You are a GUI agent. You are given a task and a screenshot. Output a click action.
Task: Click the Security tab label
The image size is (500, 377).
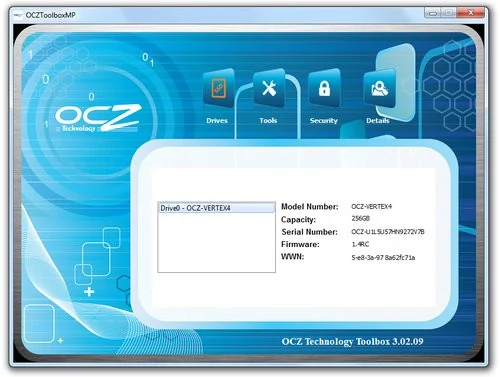324,120
